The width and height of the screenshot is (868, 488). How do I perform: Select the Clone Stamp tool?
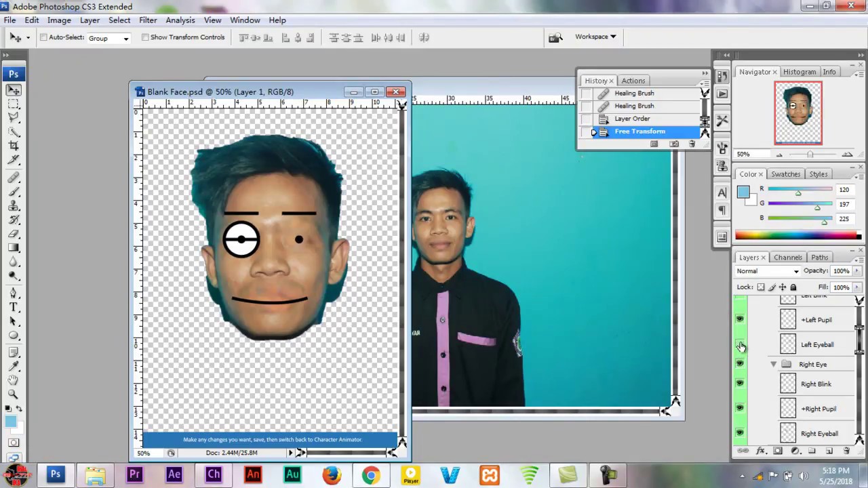click(14, 206)
